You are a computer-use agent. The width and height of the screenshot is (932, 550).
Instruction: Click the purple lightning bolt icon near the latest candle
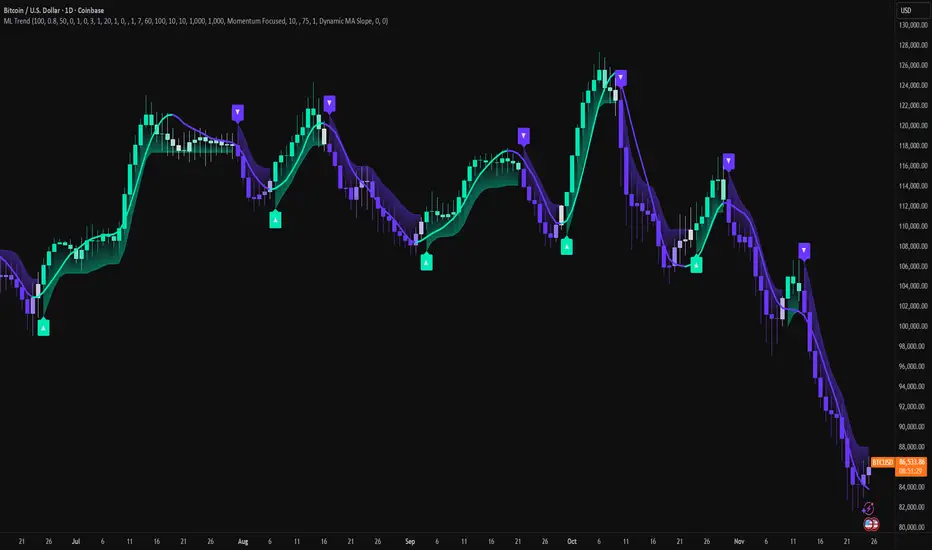(867, 509)
